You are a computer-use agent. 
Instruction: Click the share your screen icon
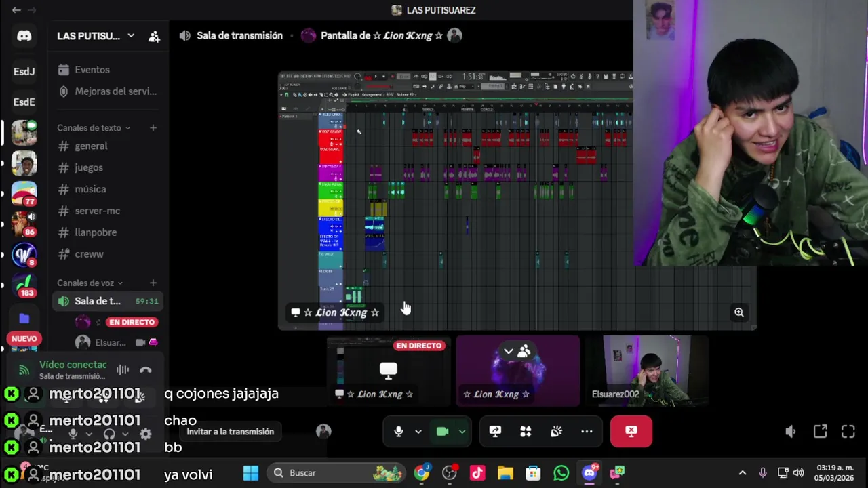(495, 432)
